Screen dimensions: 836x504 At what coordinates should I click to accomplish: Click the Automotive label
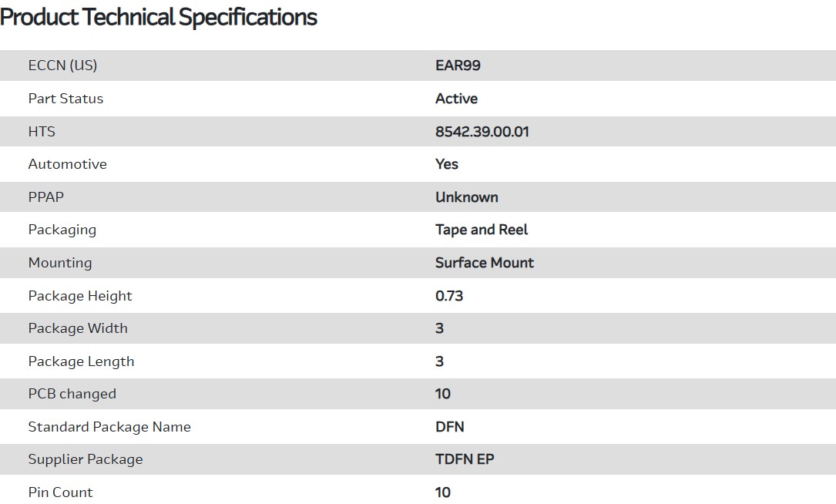click(67, 164)
